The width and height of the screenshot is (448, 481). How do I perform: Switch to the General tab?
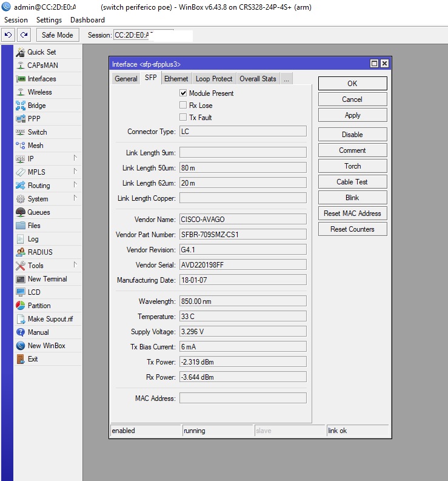(x=125, y=79)
